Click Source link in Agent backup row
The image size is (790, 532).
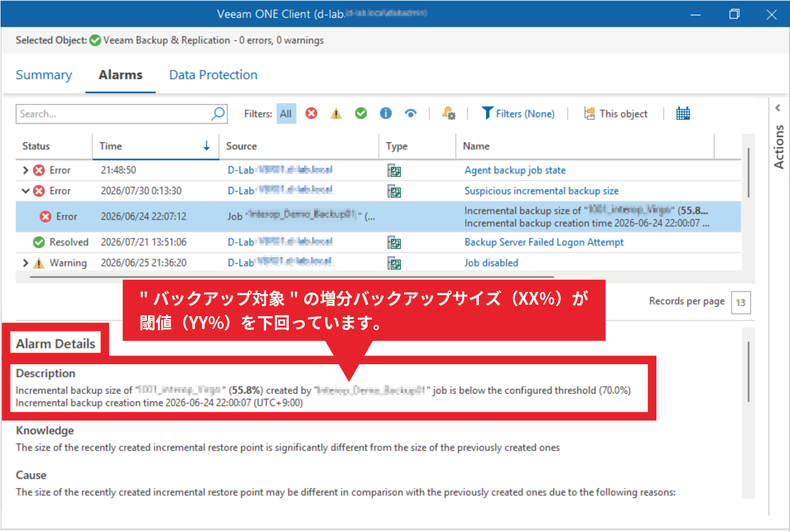pos(280,170)
